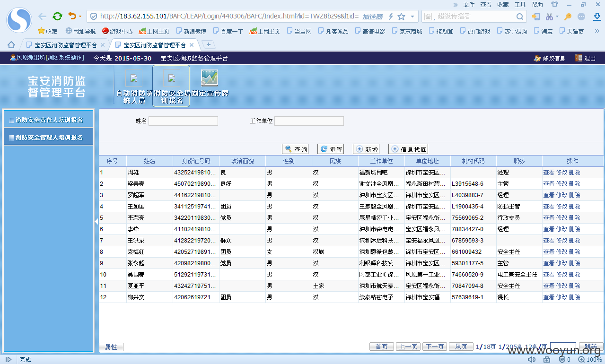Click 删除 for 柳兴文's row

point(574,297)
